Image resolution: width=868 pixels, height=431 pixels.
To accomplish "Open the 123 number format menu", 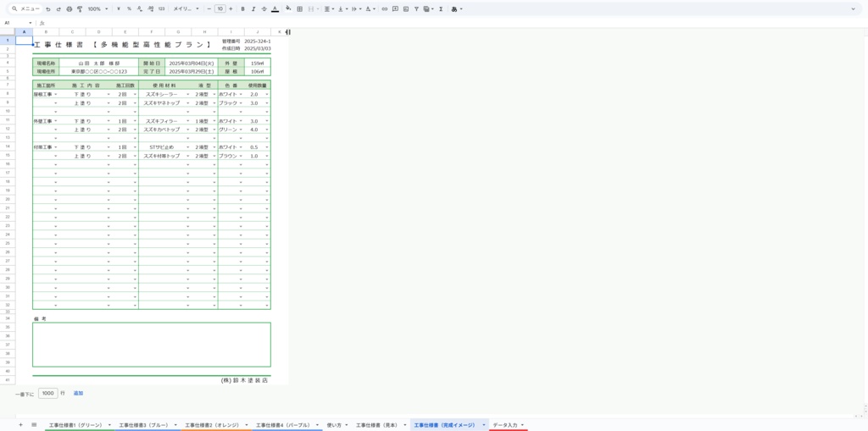I will click(161, 8).
